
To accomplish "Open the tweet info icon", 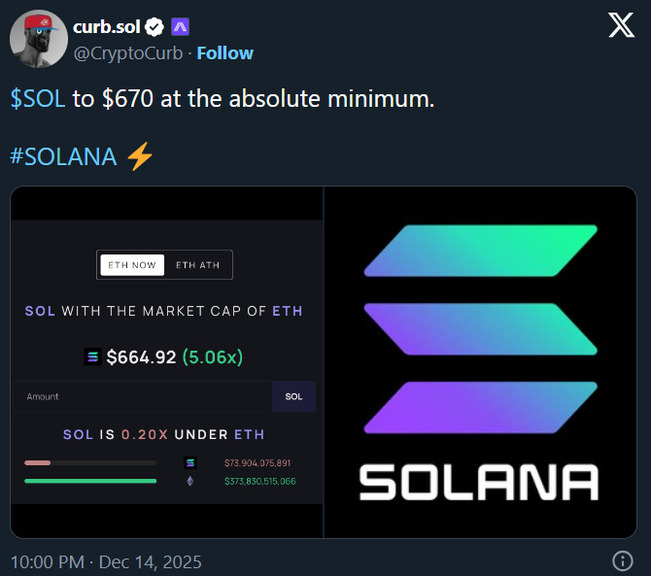I will tap(622, 560).
